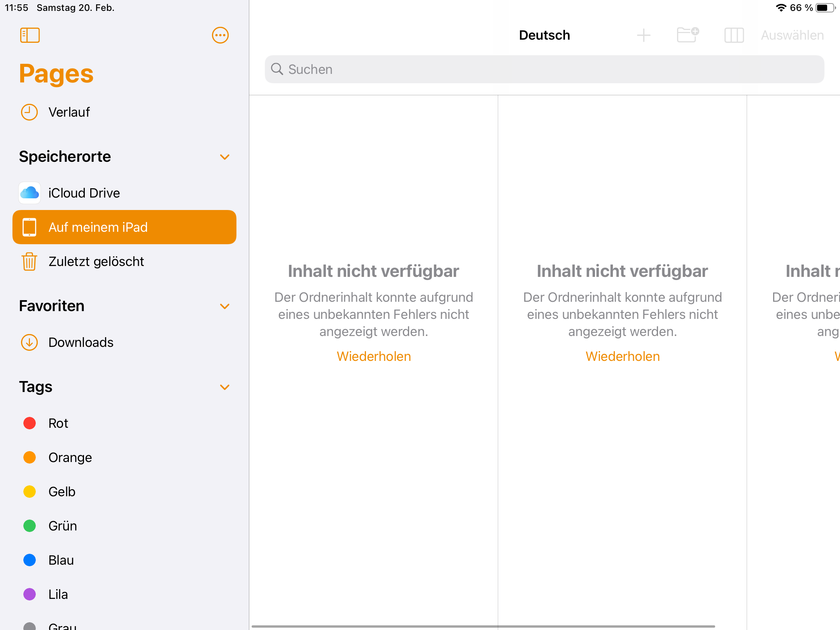840x630 pixels.
Task: Click the Suchen search field
Action: coord(544,69)
